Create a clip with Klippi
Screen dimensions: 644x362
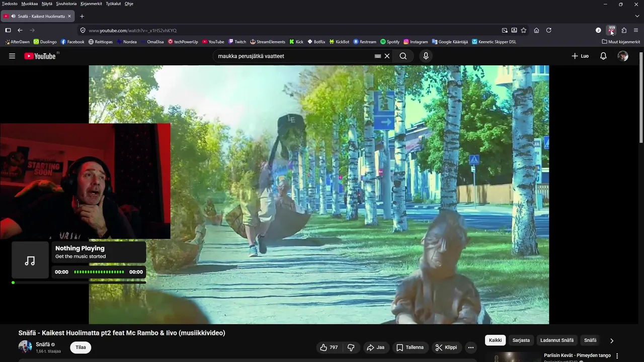tap(446, 347)
